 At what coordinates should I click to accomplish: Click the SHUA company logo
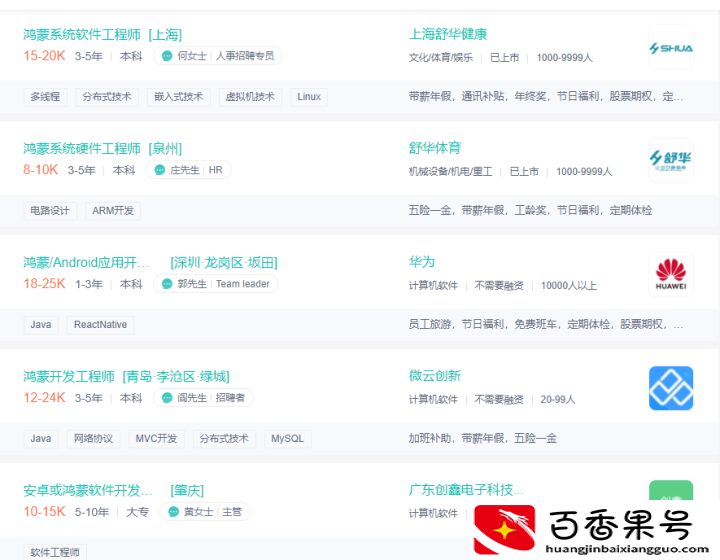coord(671,47)
